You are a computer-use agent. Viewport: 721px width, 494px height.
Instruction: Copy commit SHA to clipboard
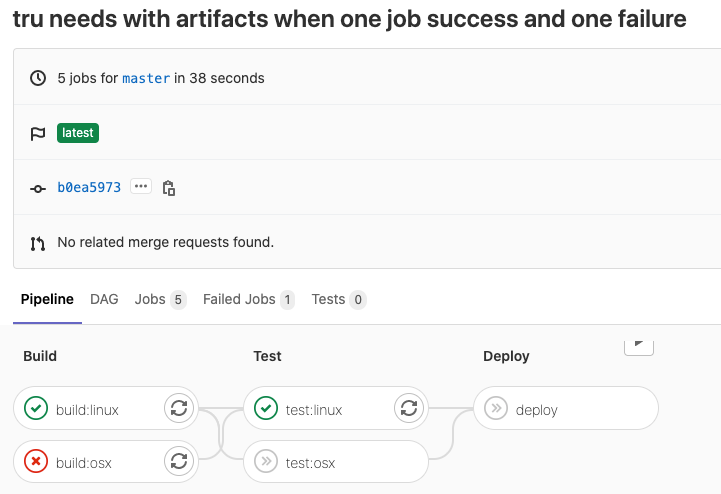coord(169,187)
